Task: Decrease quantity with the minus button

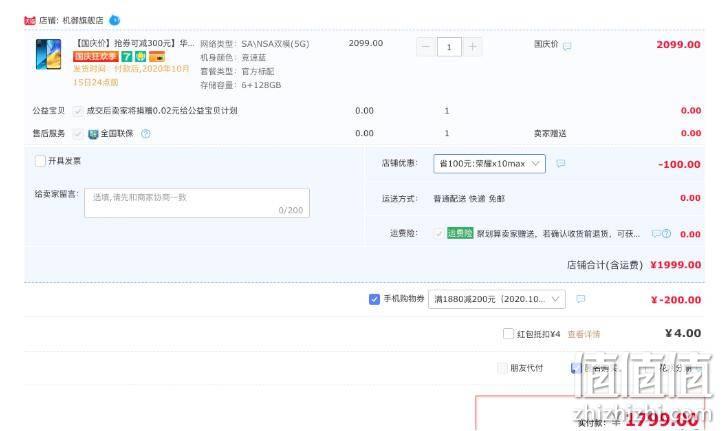Action: (425, 47)
